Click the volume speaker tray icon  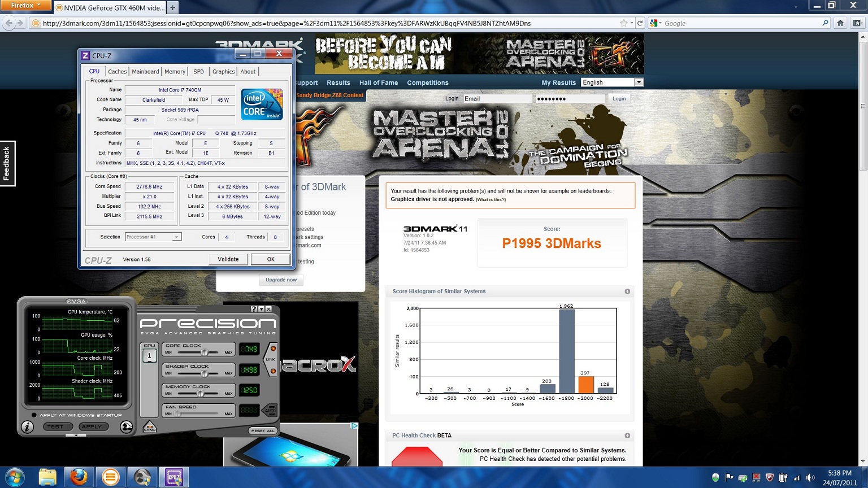click(810, 478)
